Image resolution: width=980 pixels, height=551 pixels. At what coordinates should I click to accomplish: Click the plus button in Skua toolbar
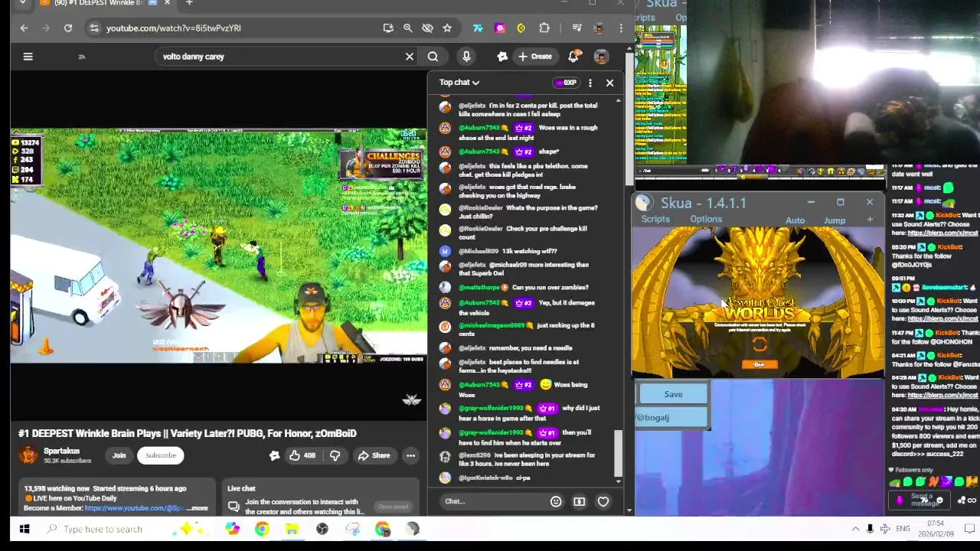pyautogui.click(x=870, y=220)
